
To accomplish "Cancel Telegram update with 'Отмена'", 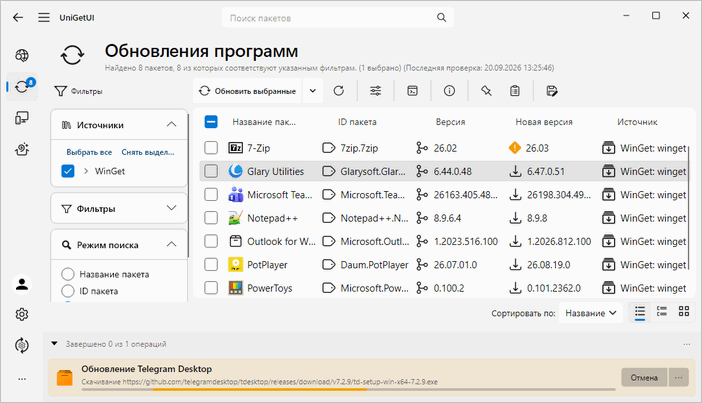I will pyautogui.click(x=644, y=377).
